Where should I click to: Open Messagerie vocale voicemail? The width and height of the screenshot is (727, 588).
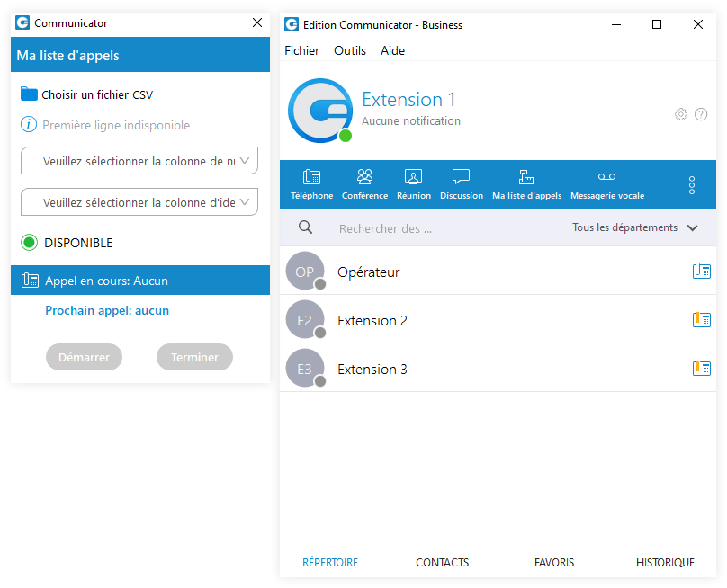pos(607,184)
